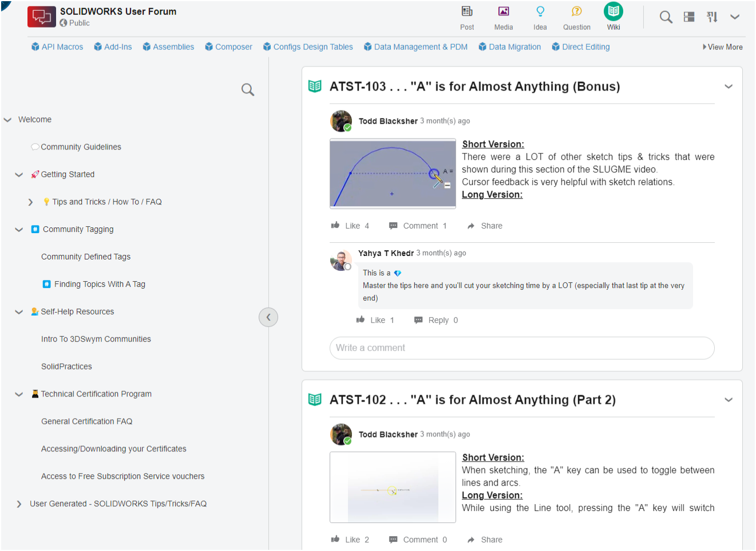Image resolution: width=756 pixels, height=551 pixels.
Task: Expand Tips and Tricks / How To / FAQ
Action: coord(30,202)
